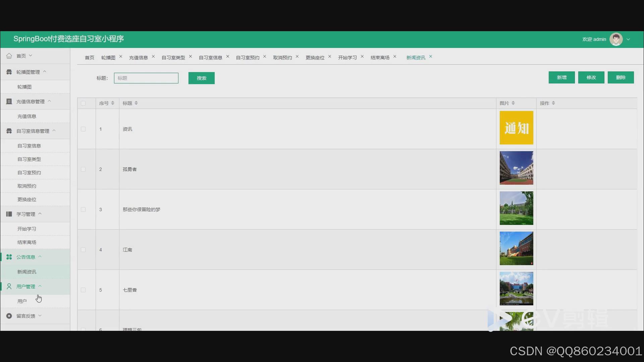Sort table by 标题 column
Screen dimensions: 644x362
click(x=136, y=103)
